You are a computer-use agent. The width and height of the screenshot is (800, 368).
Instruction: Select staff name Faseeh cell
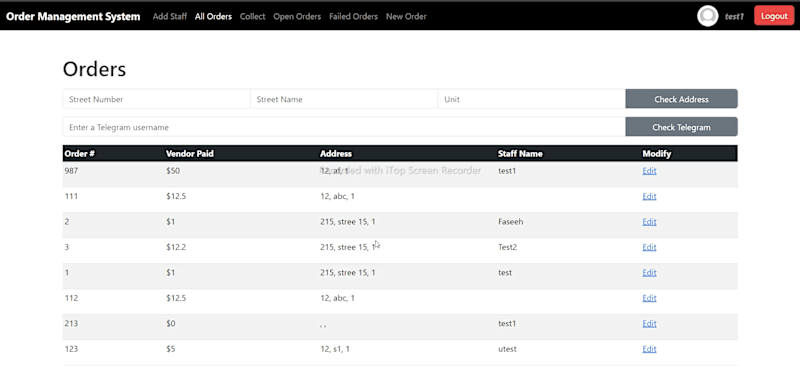(x=511, y=222)
